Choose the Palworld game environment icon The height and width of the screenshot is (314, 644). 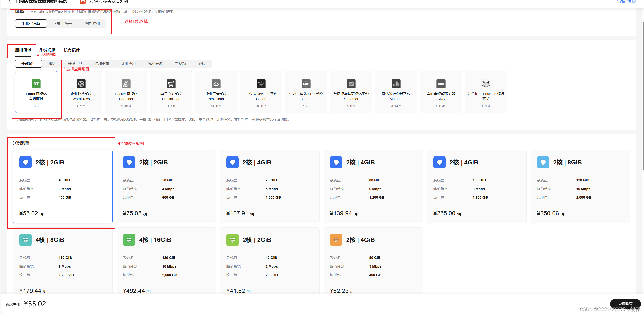pos(486,84)
